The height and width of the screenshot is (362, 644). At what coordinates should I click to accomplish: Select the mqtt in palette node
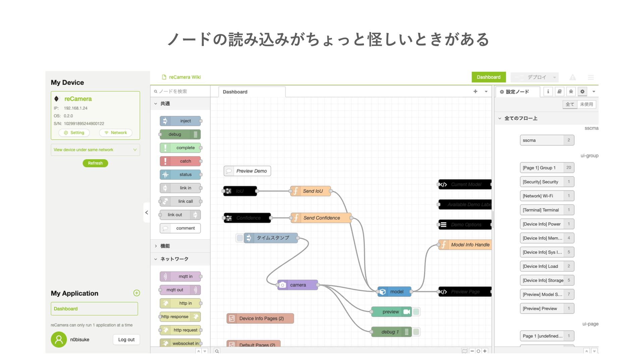[x=180, y=277]
